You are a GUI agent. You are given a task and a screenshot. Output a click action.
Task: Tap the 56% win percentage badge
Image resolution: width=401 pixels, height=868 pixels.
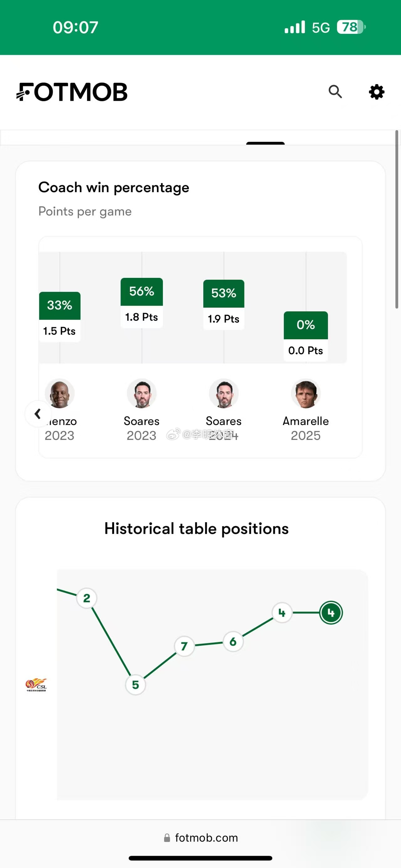click(x=142, y=292)
